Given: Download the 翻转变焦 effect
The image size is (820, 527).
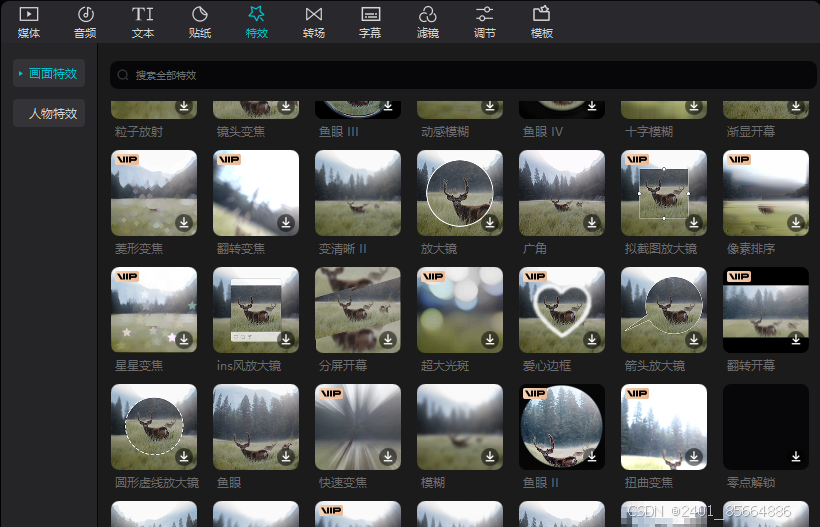Looking at the screenshot, I should (x=286, y=223).
